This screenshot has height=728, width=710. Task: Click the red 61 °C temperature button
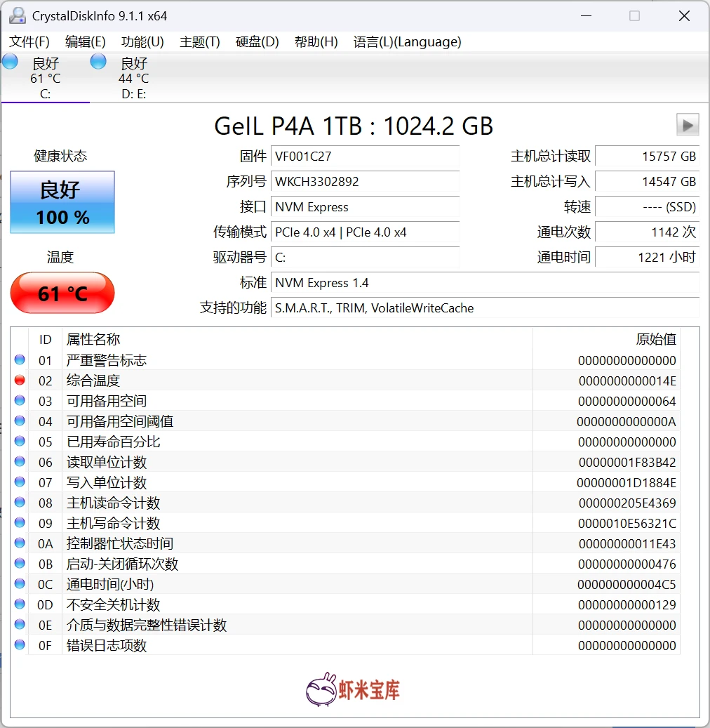pyautogui.click(x=62, y=293)
